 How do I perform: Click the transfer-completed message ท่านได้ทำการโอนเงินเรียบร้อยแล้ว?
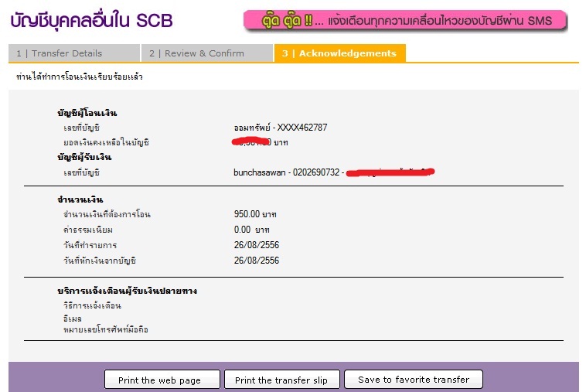tap(79, 77)
